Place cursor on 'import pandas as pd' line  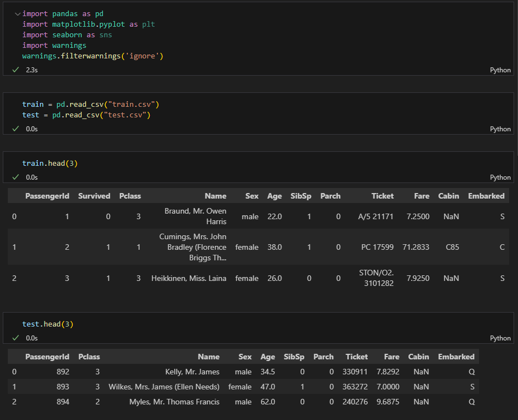click(63, 14)
